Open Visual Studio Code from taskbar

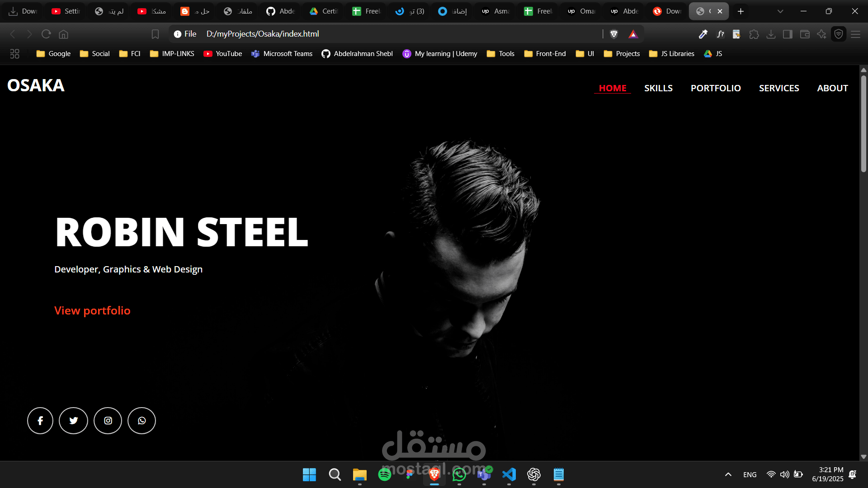point(509,474)
